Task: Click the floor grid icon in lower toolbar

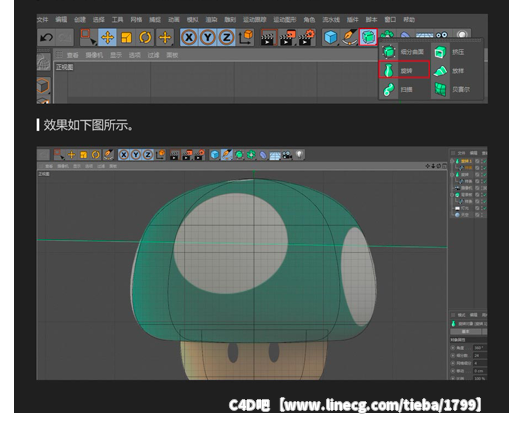Action: pyautogui.click(x=275, y=155)
